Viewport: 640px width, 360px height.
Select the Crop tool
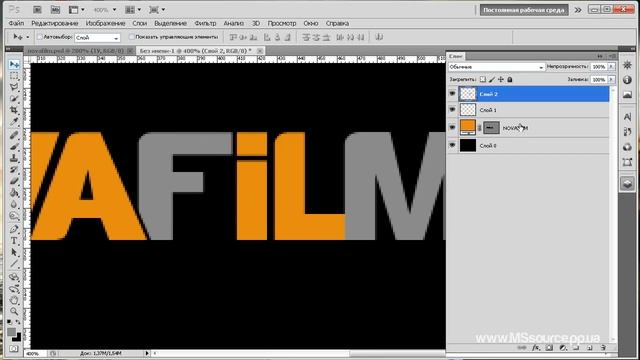[14, 110]
